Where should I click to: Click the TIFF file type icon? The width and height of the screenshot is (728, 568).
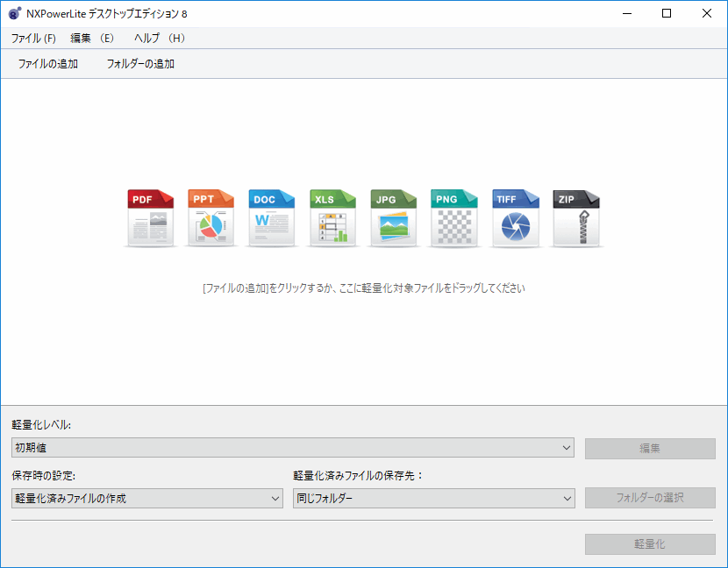(x=516, y=217)
